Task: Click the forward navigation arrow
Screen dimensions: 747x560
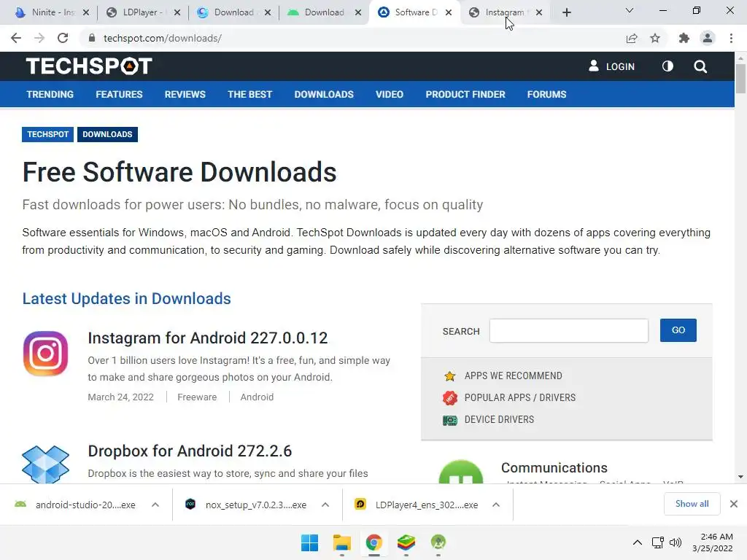Action: [39, 38]
